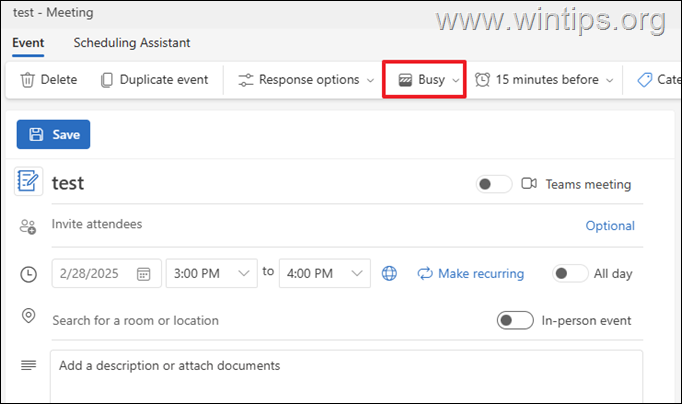Open the calendar date picker icon
This screenshot has height=404, width=682.
point(144,274)
